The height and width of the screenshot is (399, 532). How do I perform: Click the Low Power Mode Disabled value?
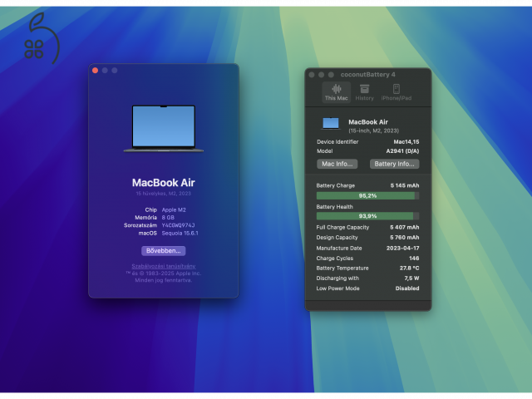(407, 288)
